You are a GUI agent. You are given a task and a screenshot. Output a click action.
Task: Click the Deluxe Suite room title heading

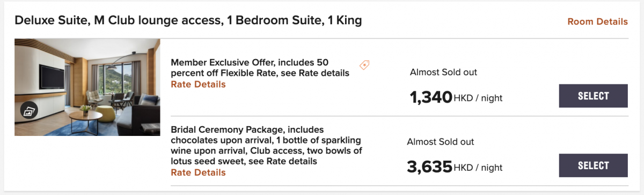[x=188, y=21]
